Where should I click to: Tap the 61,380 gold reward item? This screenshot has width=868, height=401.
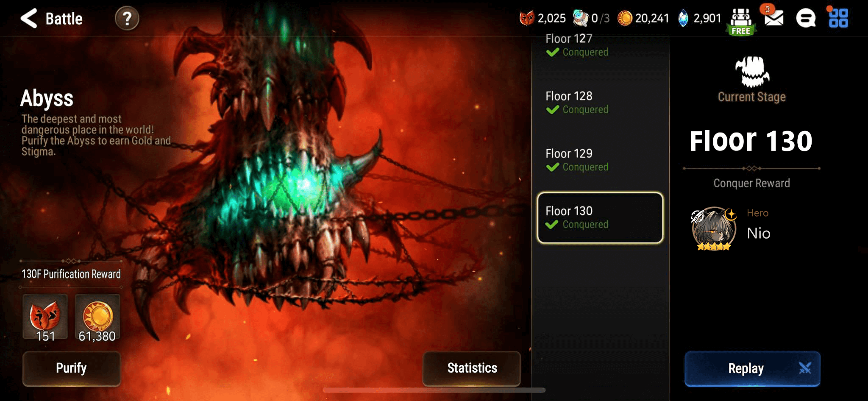pyautogui.click(x=97, y=318)
